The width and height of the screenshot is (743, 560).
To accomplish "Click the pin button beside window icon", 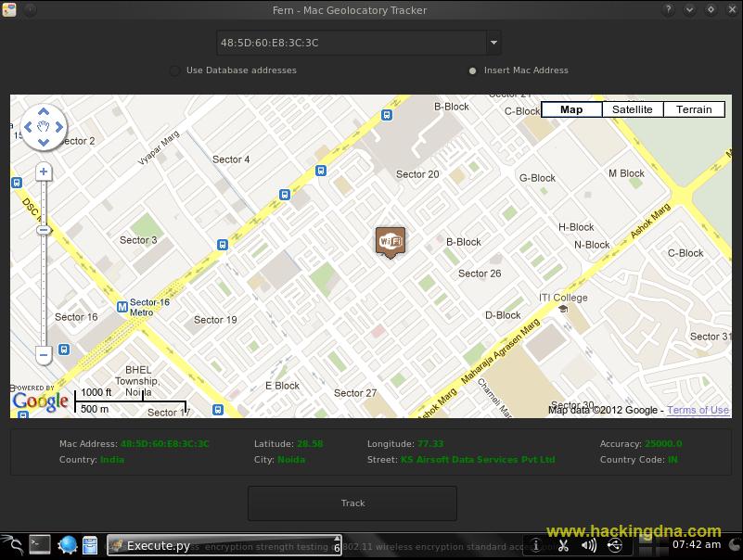I will click(30, 9).
